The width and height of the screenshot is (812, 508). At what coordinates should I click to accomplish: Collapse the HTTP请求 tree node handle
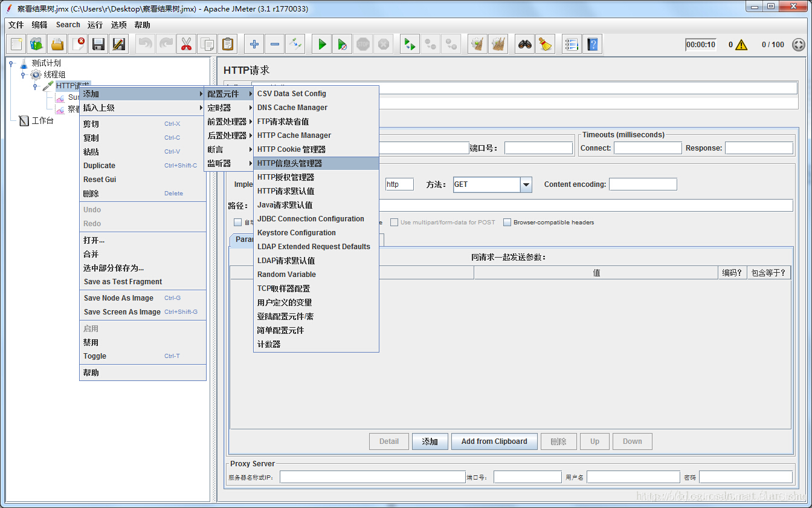click(36, 86)
